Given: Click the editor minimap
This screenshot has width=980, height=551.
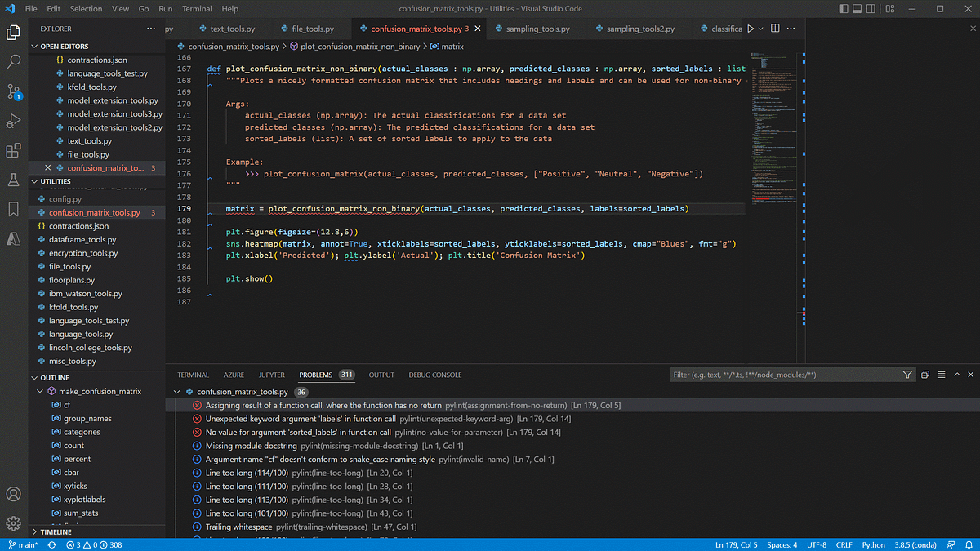Looking at the screenshot, I should pos(771,122).
